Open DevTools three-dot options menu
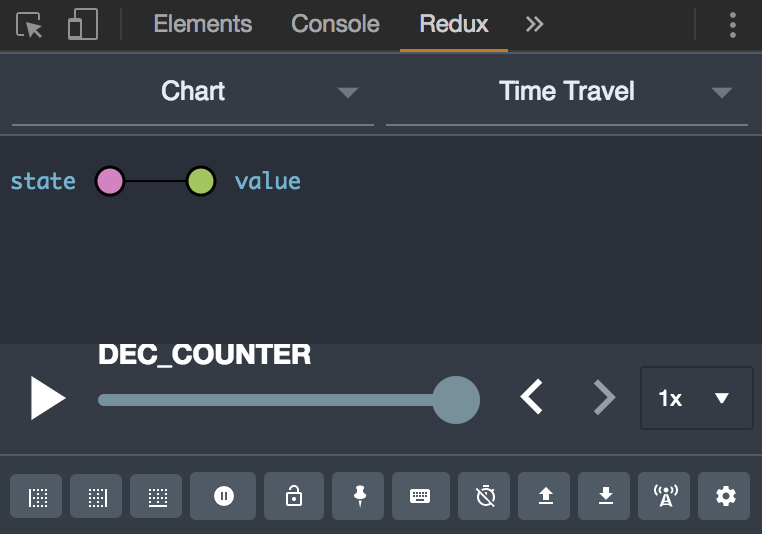 (733, 25)
